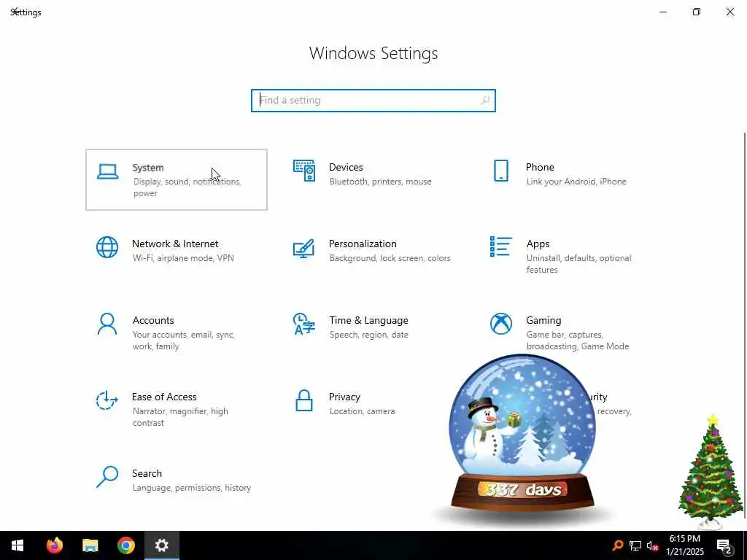
Task: Click the Settings window vertical scrollbar
Action: (x=744, y=324)
